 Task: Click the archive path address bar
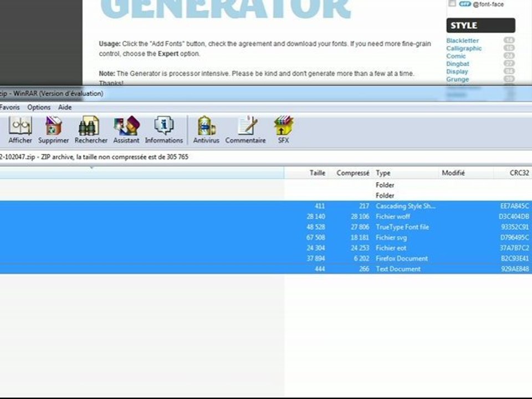click(266, 157)
